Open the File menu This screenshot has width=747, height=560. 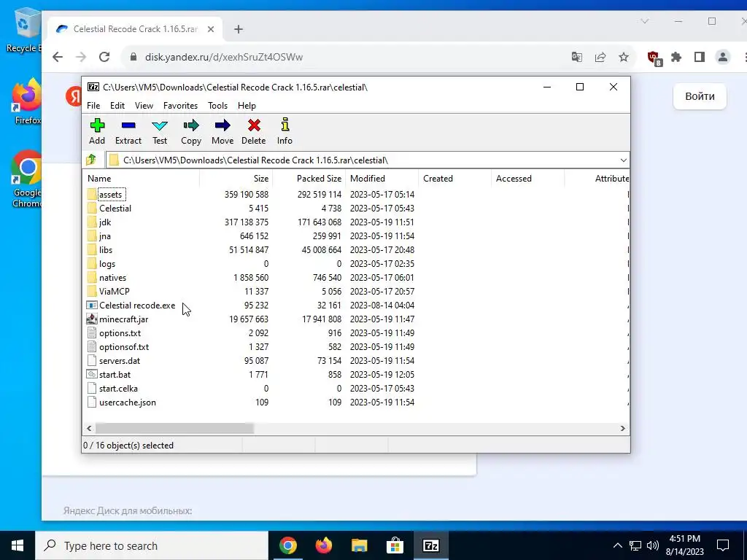(x=93, y=106)
